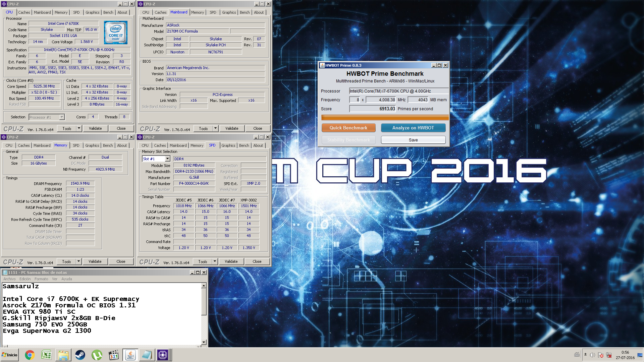Click NB Frequency value 4923.9 MHz

click(105, 169)
